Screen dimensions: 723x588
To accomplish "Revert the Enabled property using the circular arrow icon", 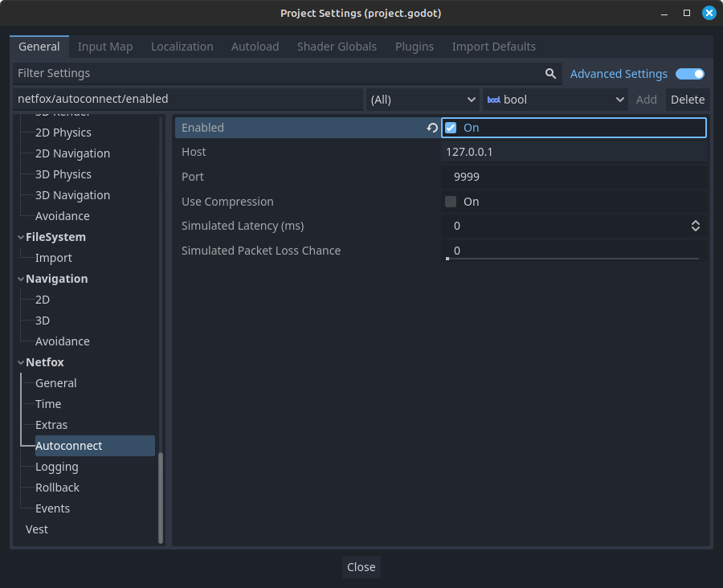I will pos(432,128).
